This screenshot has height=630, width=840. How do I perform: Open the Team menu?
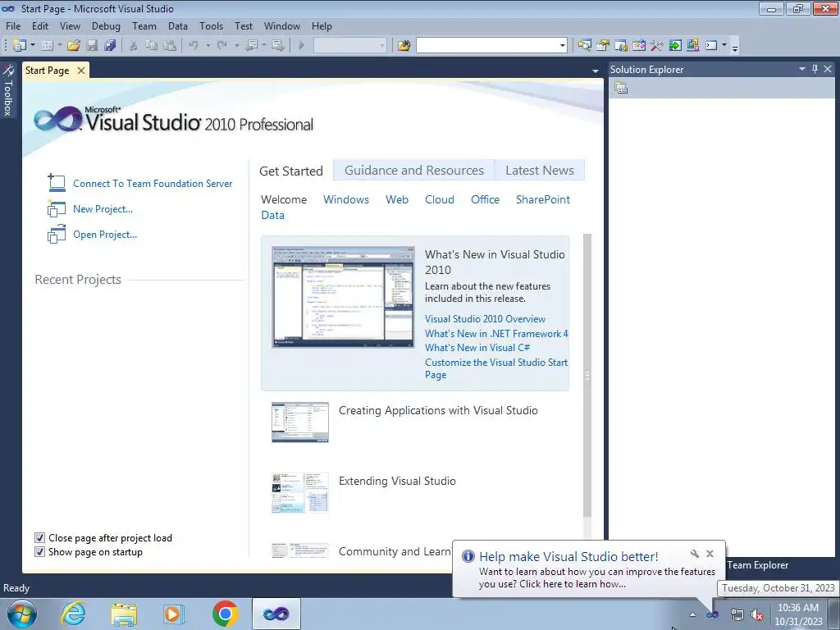[144, 26]
